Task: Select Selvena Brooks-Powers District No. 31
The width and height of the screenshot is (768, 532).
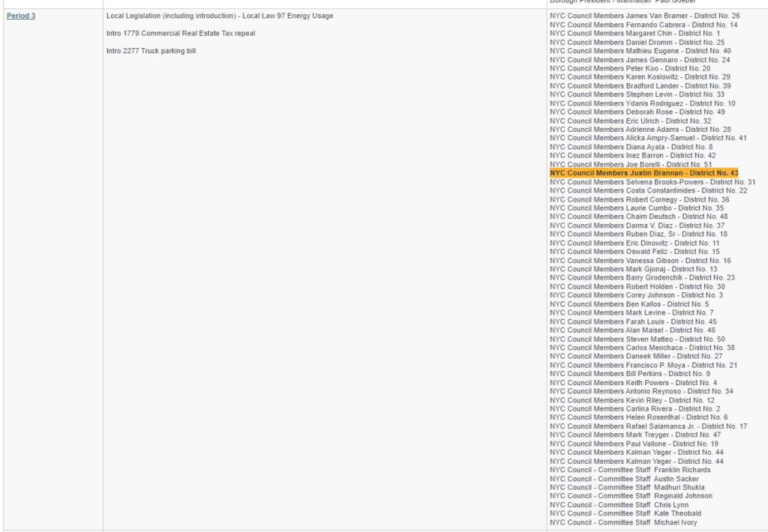Action: [x=652, y=181]
